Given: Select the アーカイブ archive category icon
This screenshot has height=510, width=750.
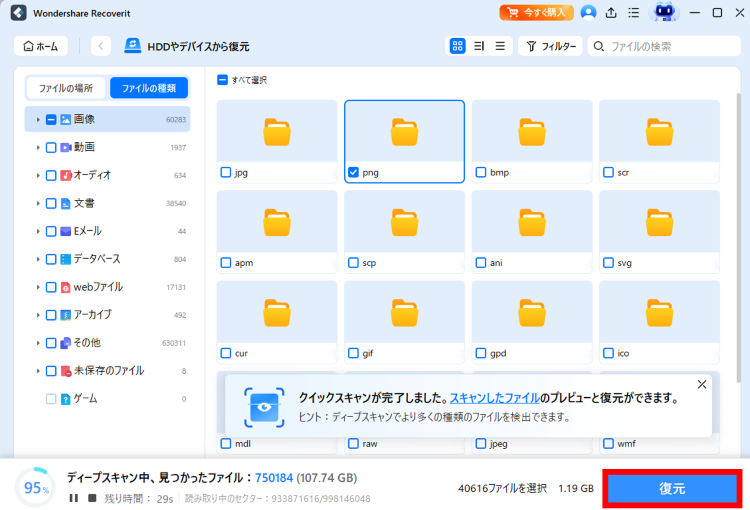Looking at the screenshot, I should click(66, 315).
